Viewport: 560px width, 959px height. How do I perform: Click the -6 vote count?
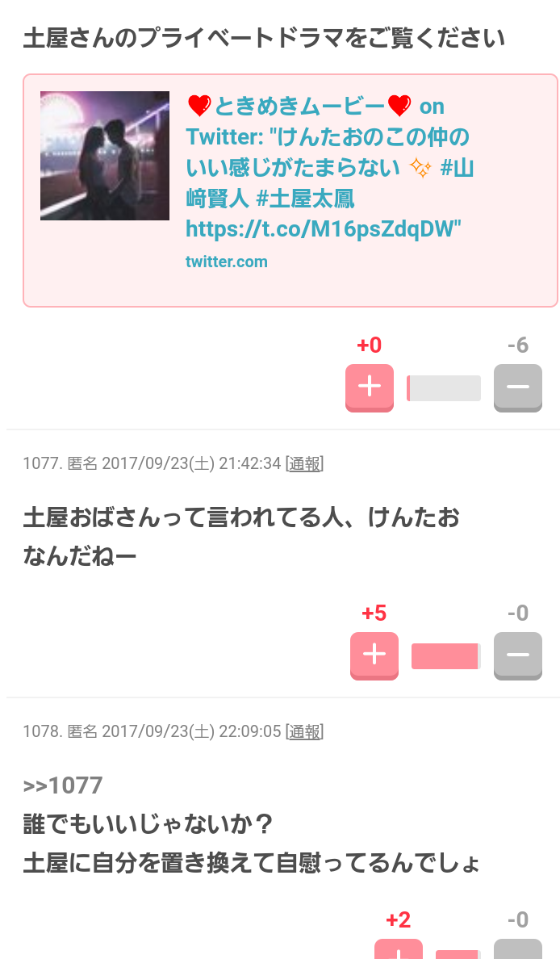(x=518, y=345)
